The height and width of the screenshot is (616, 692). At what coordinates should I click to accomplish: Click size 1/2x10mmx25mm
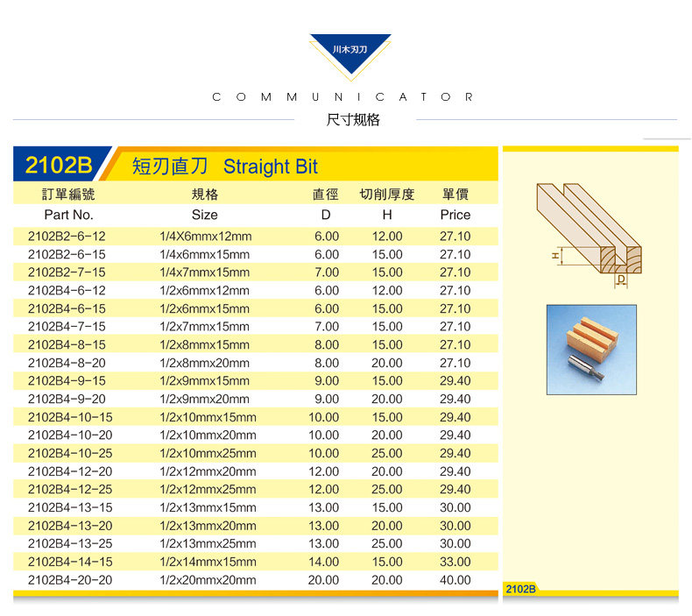(x=208, y=453)
